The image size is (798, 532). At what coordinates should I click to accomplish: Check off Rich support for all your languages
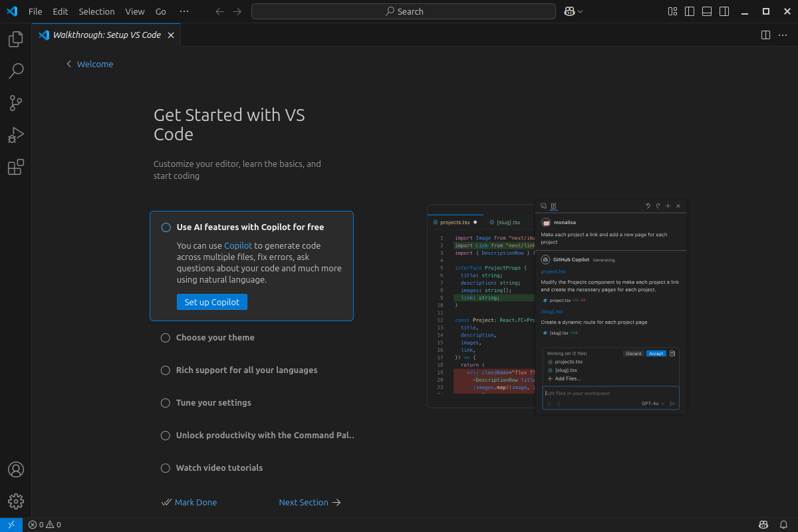coord(166,370)
